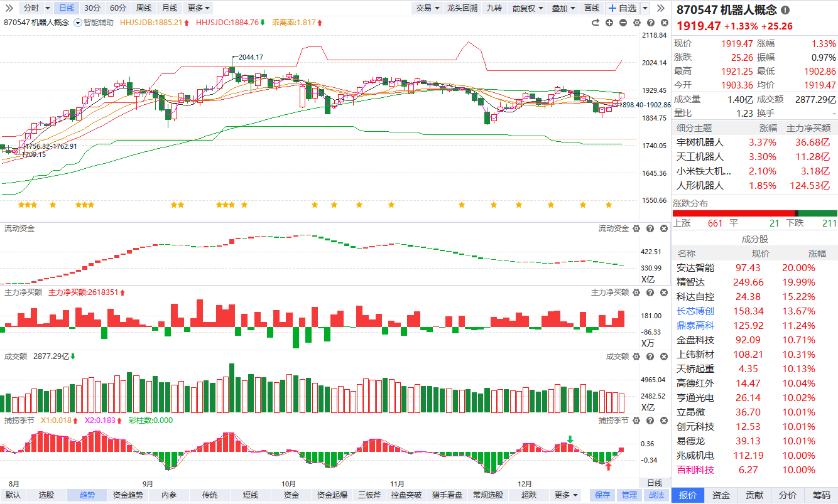Click 安达智能 row in constituent list
Image resolution: width=838 pixels, height=504 pixels.
695,268
